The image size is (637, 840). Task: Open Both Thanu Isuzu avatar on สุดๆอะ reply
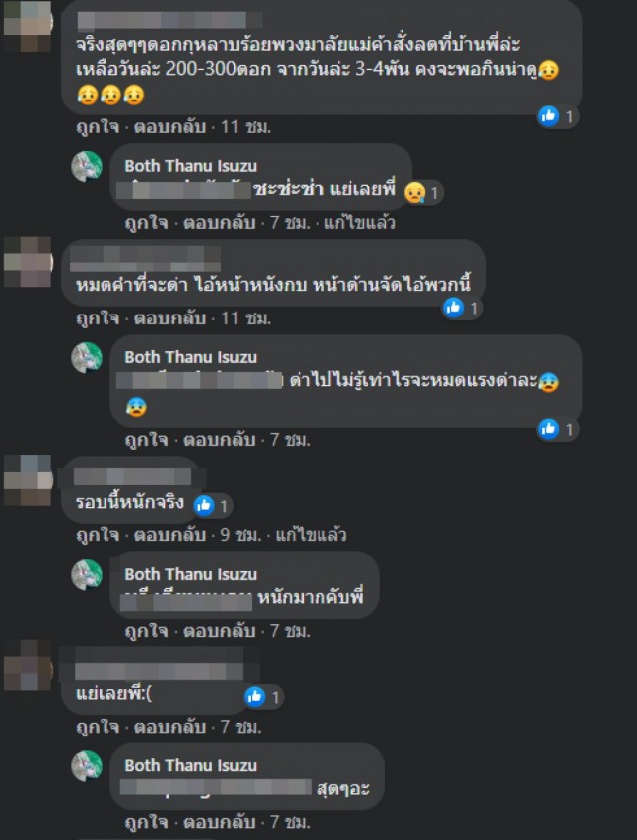point(87,766)
